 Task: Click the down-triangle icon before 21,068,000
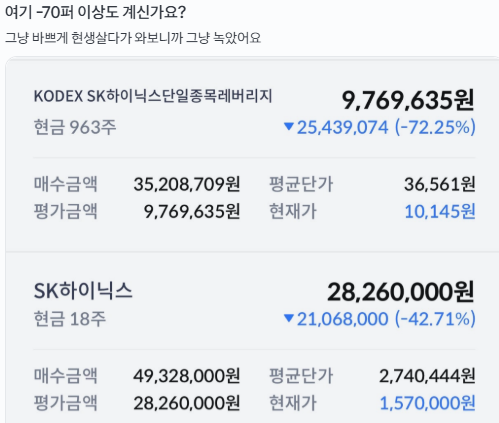(289, 318)
